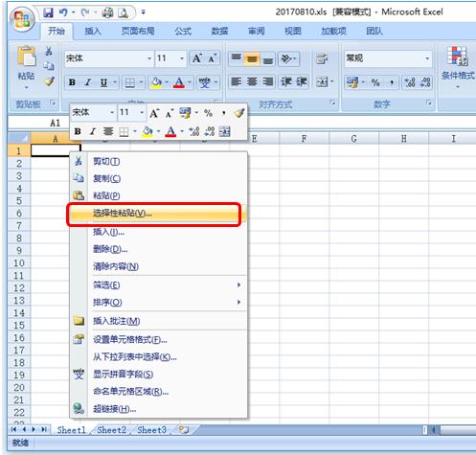Click the Format Painter brush in ribbon
This screenshot has width=476, height=455.
(x=50, y=81)
